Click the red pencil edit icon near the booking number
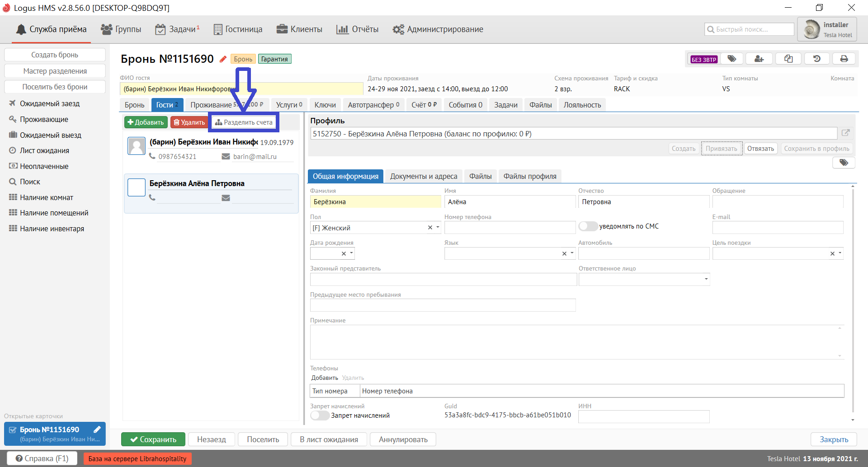868x467 pixels. (x=223, y=59)
